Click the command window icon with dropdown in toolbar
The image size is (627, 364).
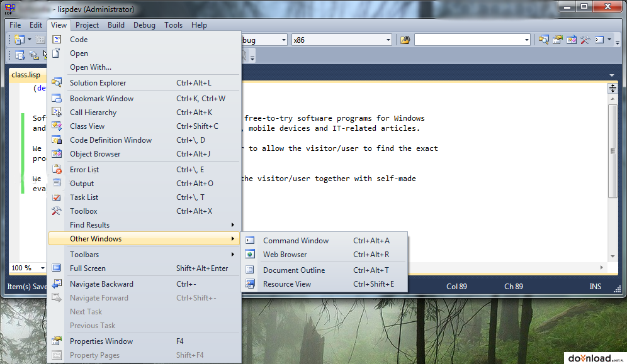pyautogui.click(x=599, y=40)
